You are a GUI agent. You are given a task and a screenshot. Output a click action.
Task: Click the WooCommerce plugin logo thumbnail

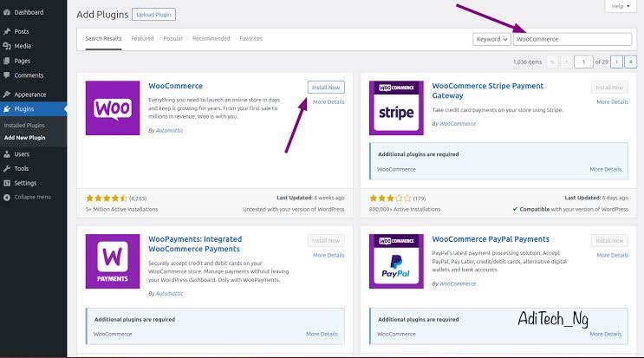[x=113, y=108]
